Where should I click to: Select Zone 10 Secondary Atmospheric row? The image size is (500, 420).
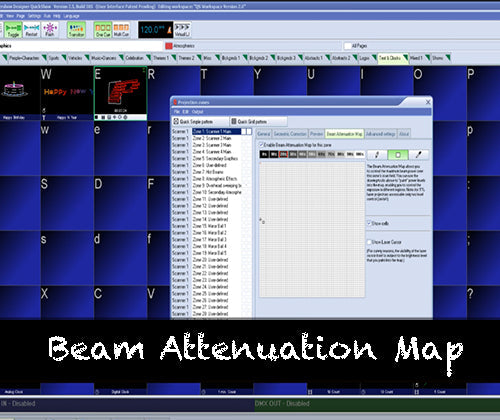tap(211, 192)
